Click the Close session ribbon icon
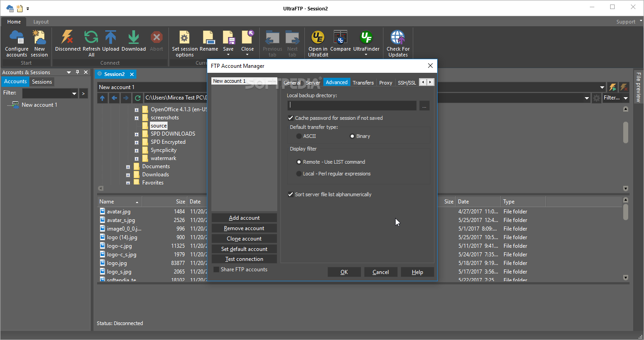The height and width of the screenshot is (340, 644). (247, 38)
